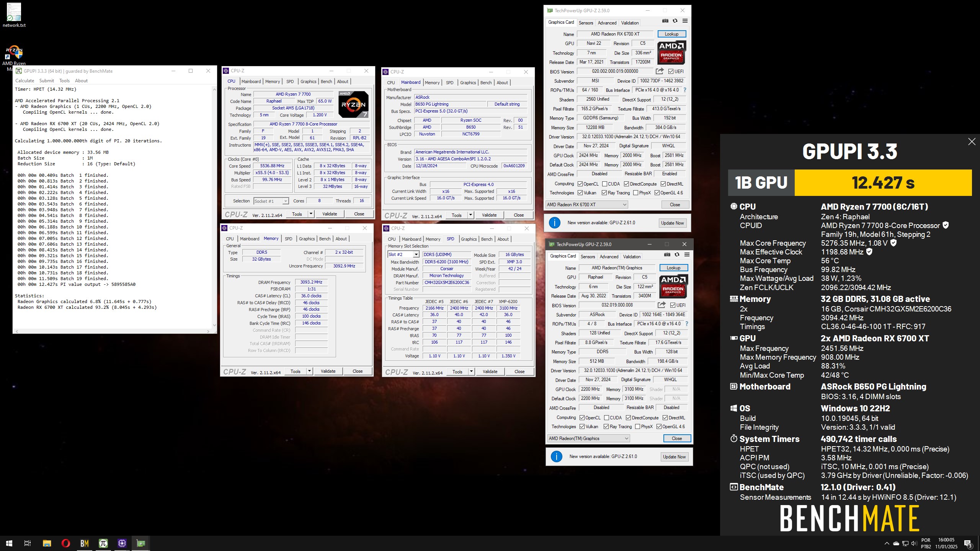Expand Tools dropdown arrow in CPU-Z SPD window
The height and width of the screenshot is (551, 980).
[471, 372]
